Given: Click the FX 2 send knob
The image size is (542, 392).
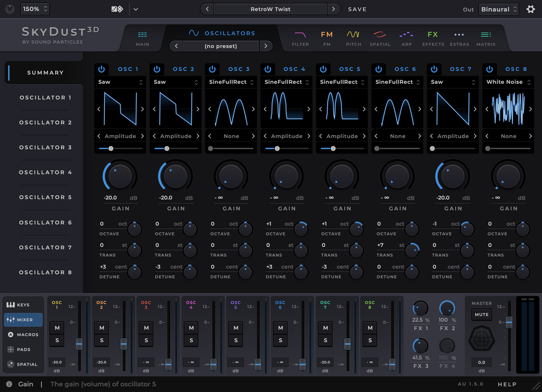Looking at the screenshot, I should click(447, 308).
